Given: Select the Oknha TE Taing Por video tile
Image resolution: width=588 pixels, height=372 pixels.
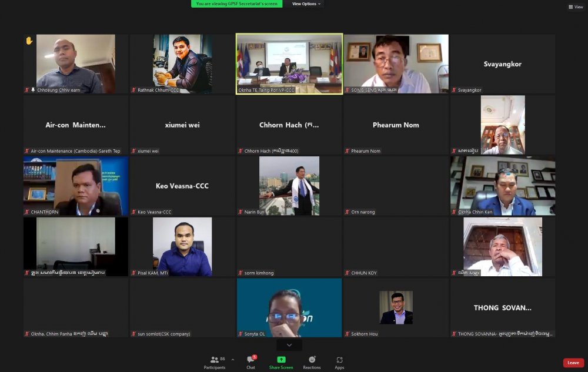Looking at the screenshot, I should tap(289, 63).
